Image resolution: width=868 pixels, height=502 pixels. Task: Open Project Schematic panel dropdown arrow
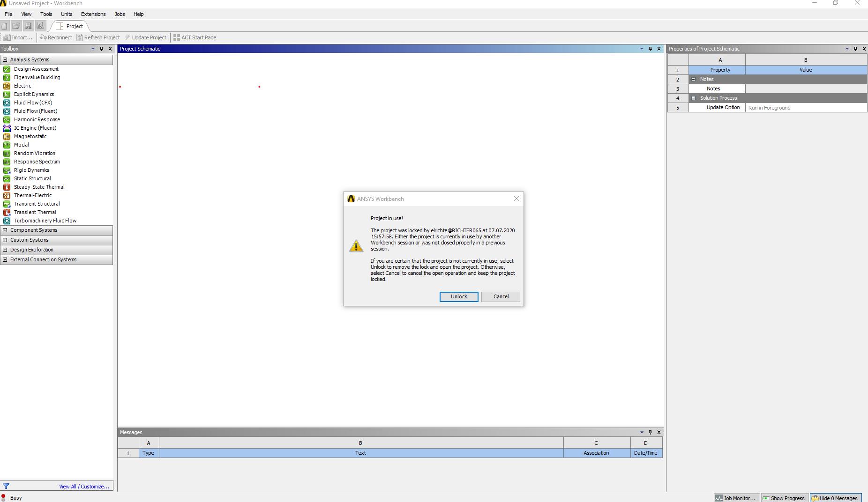(x=642, y=49)
